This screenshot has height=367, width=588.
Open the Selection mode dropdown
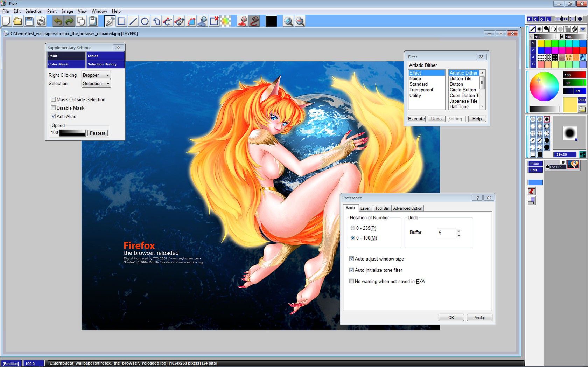96,83
